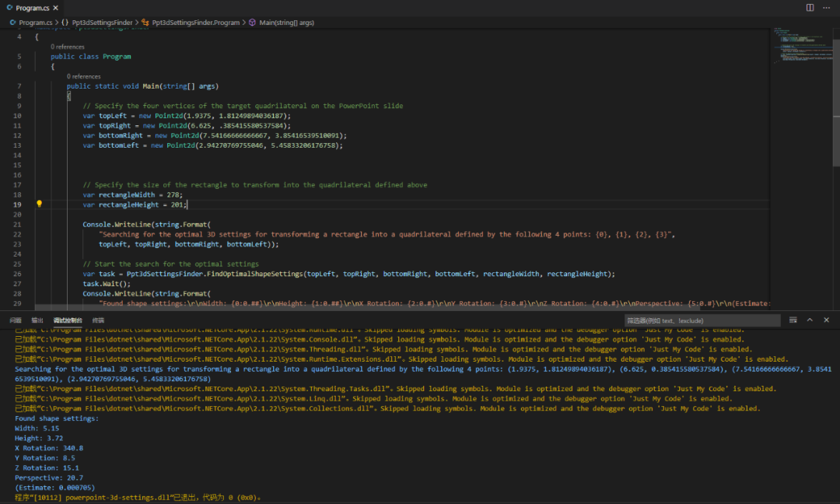This screenshot has width=840, height=504.
Task: Maximize the bottom panel with the chevron
Action: 810,320
